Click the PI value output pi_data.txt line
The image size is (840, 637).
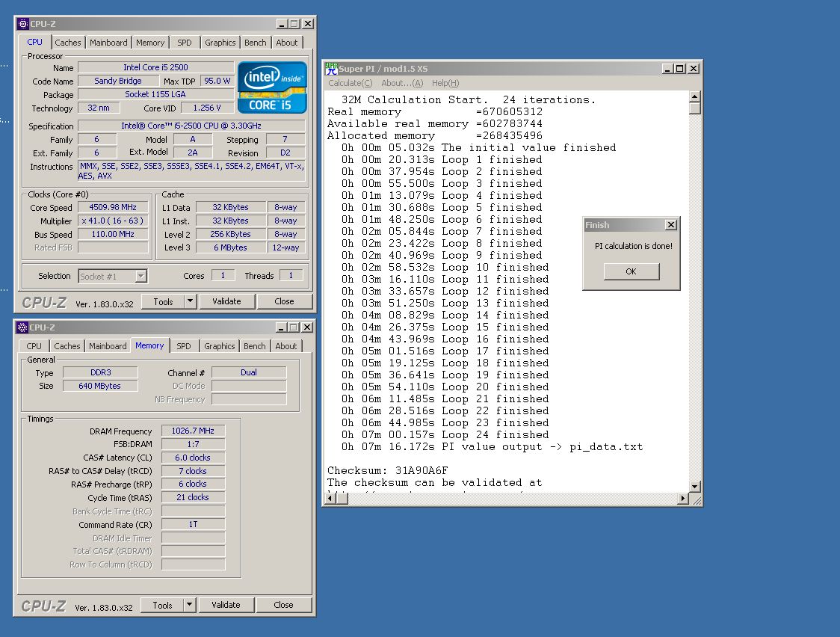coord(492,447)
